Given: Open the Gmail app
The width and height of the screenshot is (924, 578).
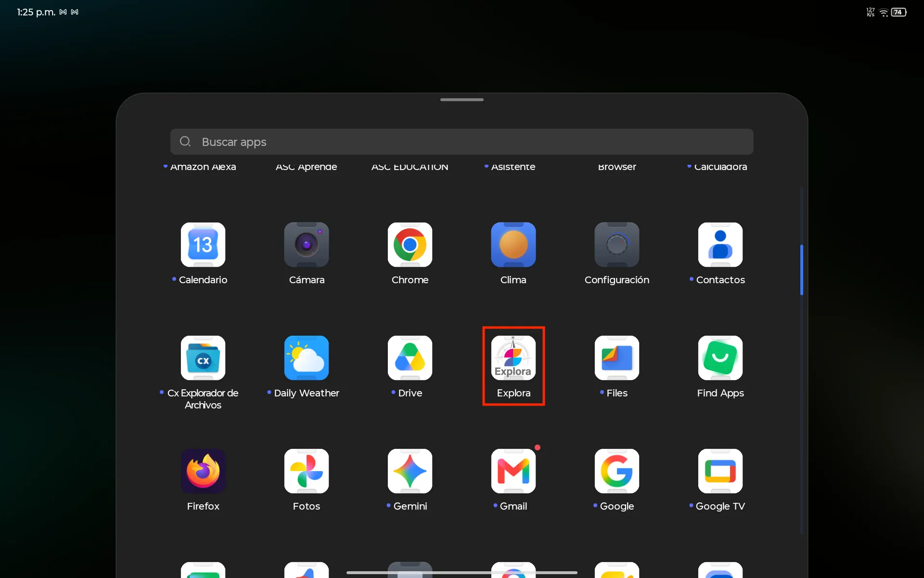Looking at the screenshot, I should click(513, 471).
